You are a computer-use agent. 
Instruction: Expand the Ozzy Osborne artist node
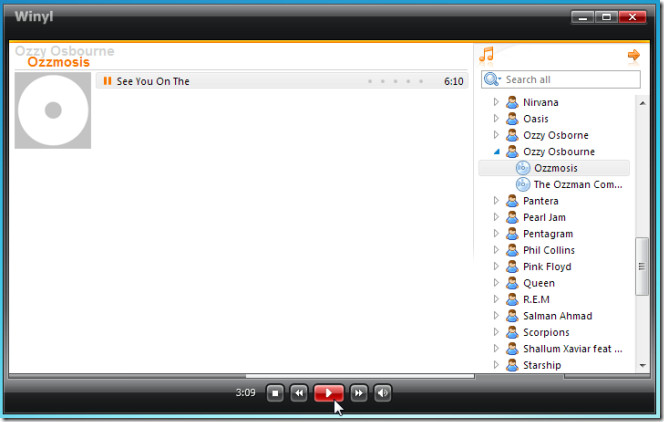[496, 135]
